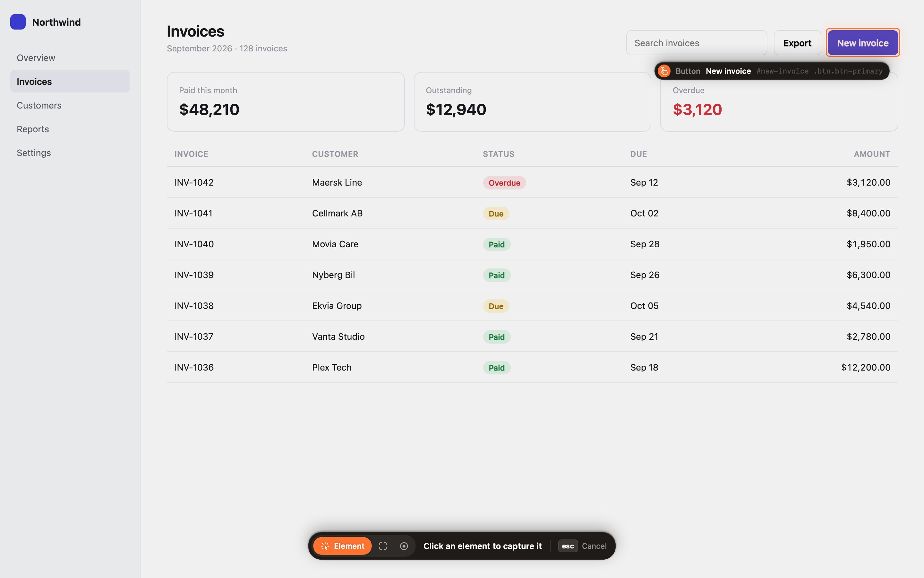Click the $12,200.00 amount cell

[x=866, y=367]
